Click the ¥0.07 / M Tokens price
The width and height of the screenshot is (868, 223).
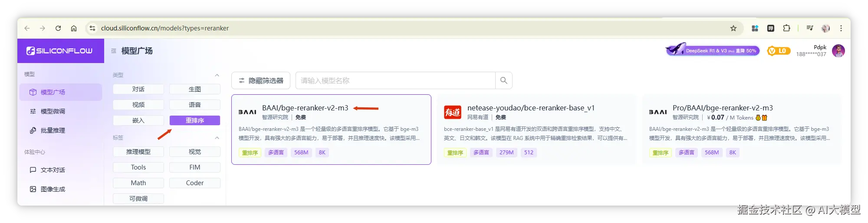click(730, 117)
